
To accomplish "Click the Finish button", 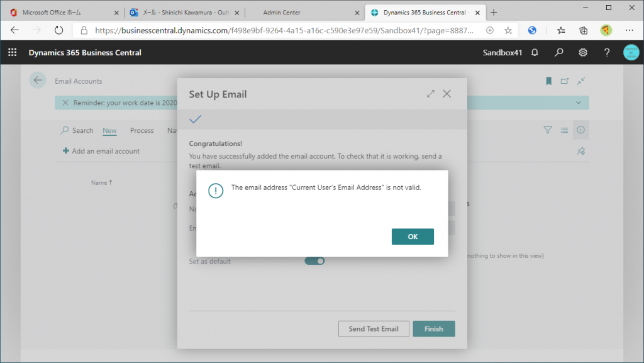I will tap(434, 329).
